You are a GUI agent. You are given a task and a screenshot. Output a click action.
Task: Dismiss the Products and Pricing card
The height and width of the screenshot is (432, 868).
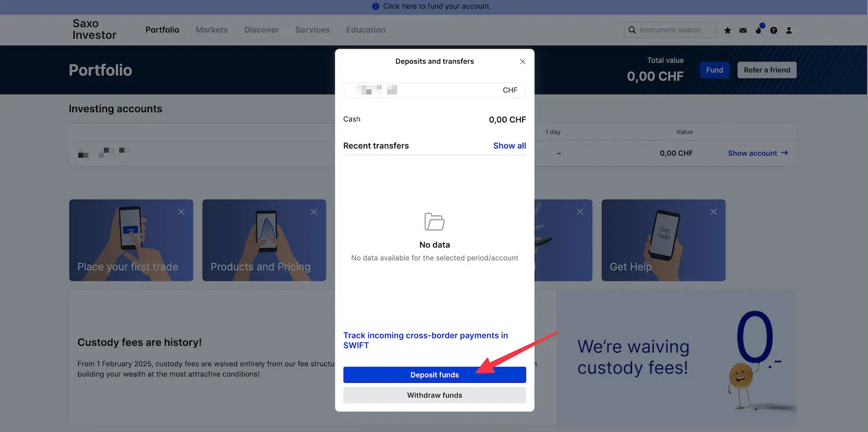(314, 212)
